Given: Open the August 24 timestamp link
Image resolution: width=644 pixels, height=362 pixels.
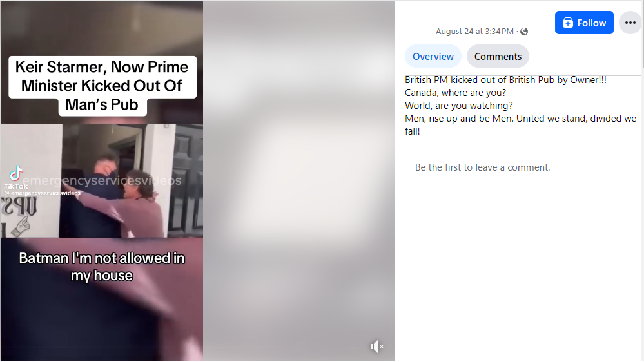Looking at the screenshot, I should (474, 31).
